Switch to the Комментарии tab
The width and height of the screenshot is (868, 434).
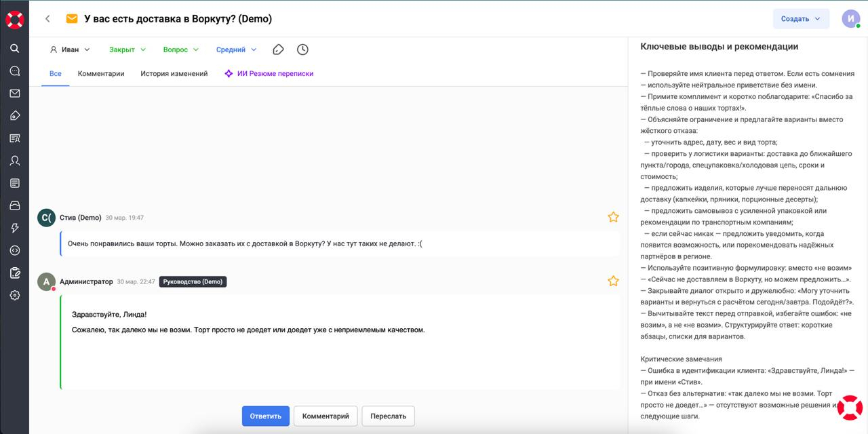101,73
